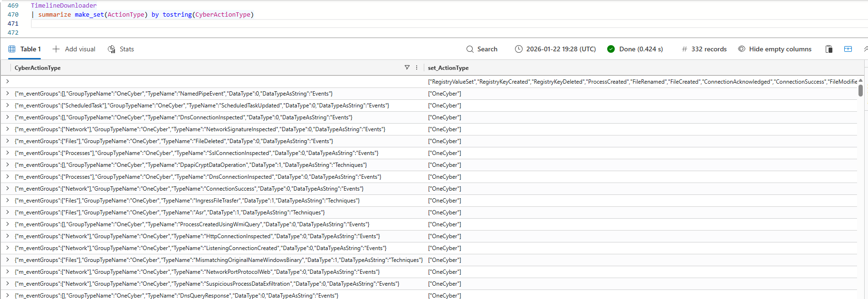Click the vertical scrollbar thumb in results

point(860,90)
